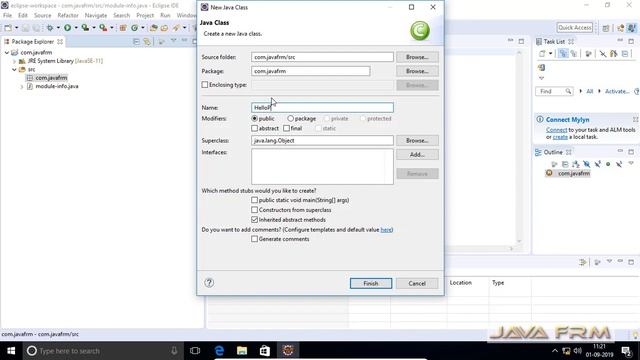This screenshot has height=360, width=640.
Task: Click the Quick Access search box
Action: coord(575,28)
